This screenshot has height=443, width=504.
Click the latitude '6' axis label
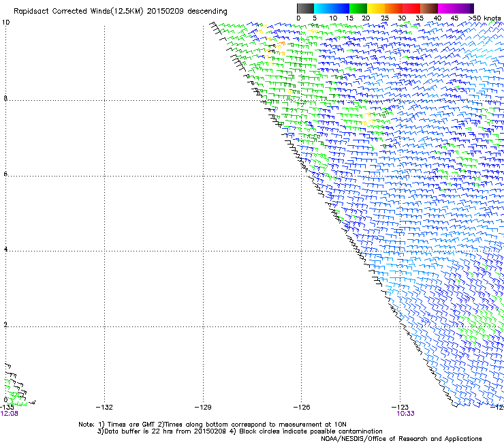tap(5, 174)
